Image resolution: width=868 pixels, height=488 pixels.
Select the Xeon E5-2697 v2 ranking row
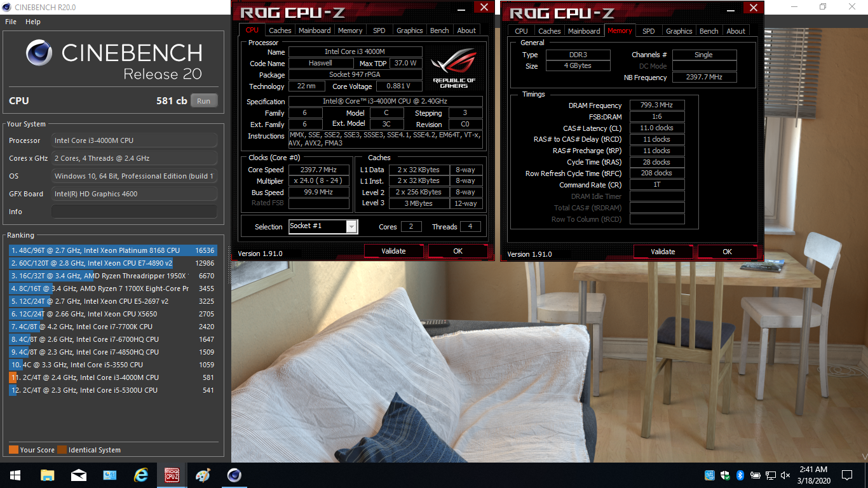(x=112, y=301)
